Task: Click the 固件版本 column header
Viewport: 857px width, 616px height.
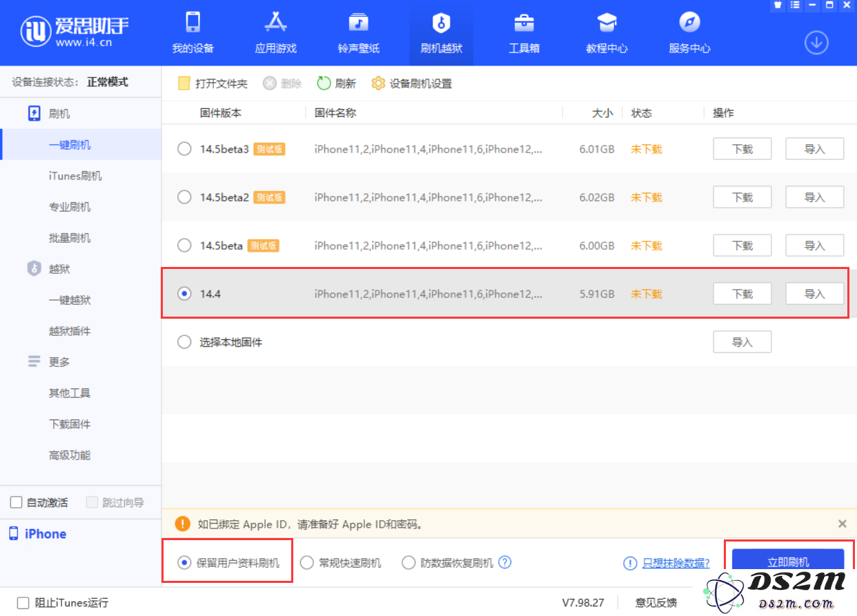Action: [221, 113]
